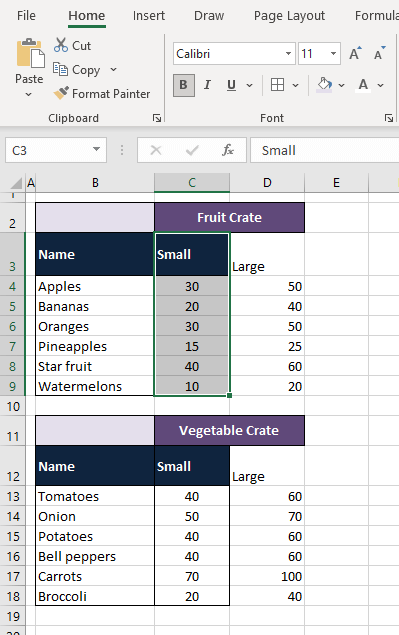Switch to the Home tab
The image size is (399, 635).
pos(87,16)
